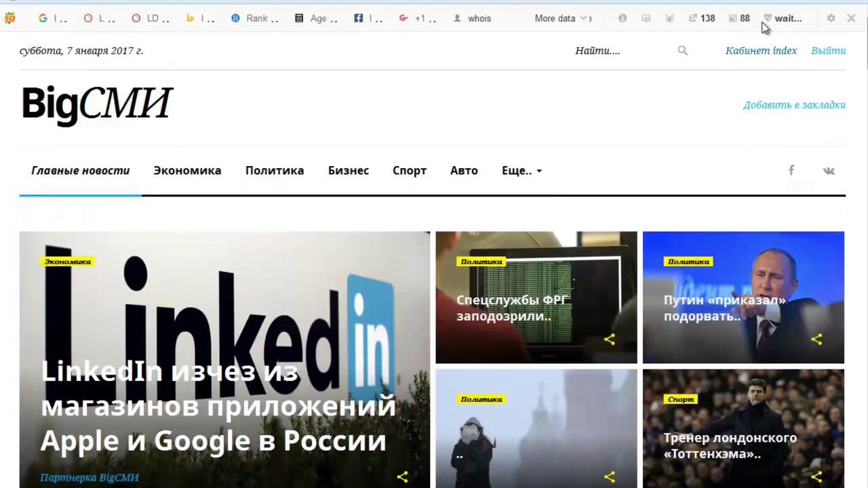Open the LinkedIn исчез из магазинов article headline
This screenshot has width=868, height=488.
pyautogui.click(x=218, y=405)
